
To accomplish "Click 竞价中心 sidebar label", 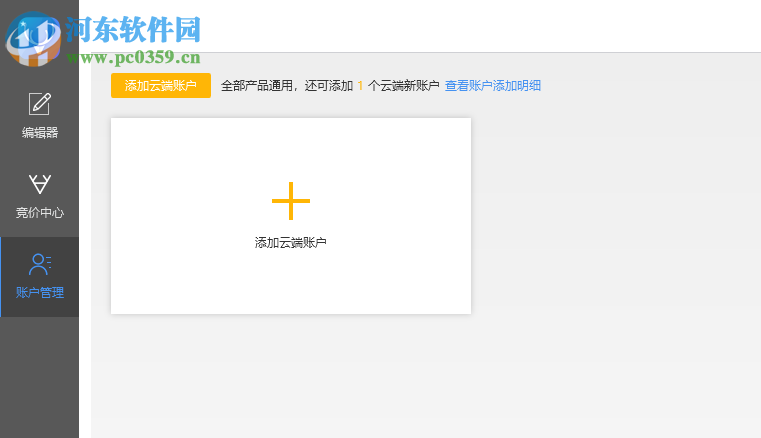I will coord(40,213).
